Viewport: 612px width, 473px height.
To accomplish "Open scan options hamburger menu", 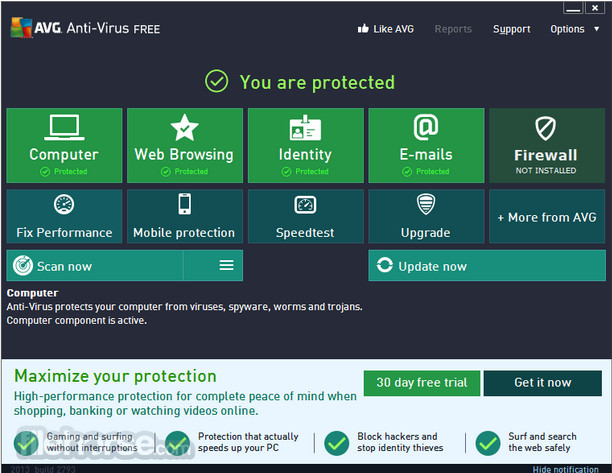I will point(226,265).
